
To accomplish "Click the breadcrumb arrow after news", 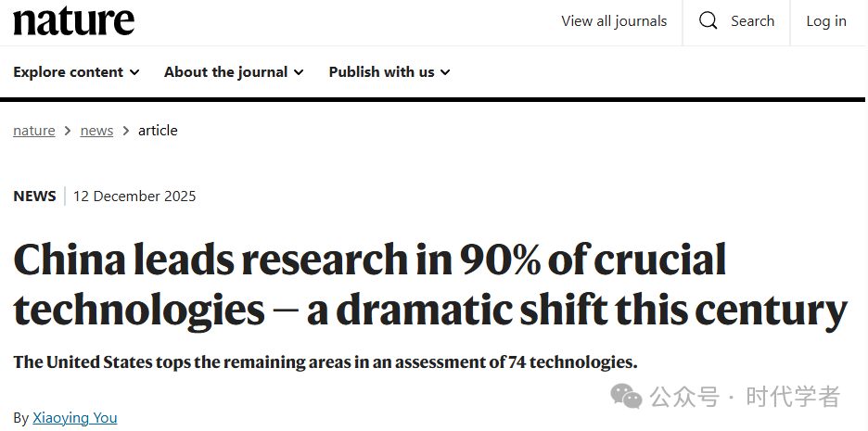I will [x=126, y=131].
